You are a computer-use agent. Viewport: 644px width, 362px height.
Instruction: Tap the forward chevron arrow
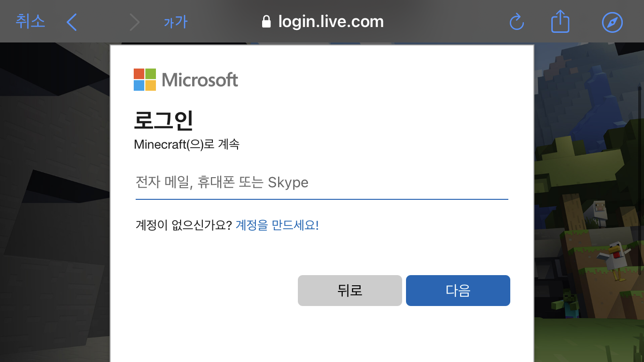(x=134, y=22)
